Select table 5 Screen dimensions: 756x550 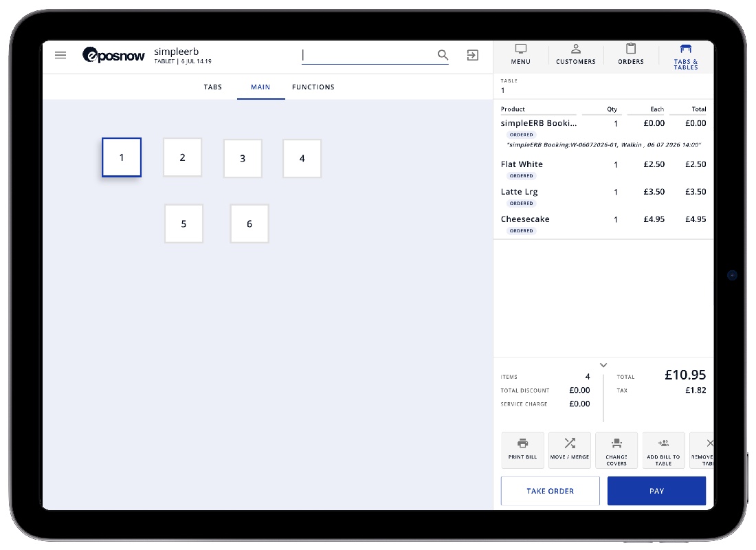pyautogui.click(x=184, y=223)
